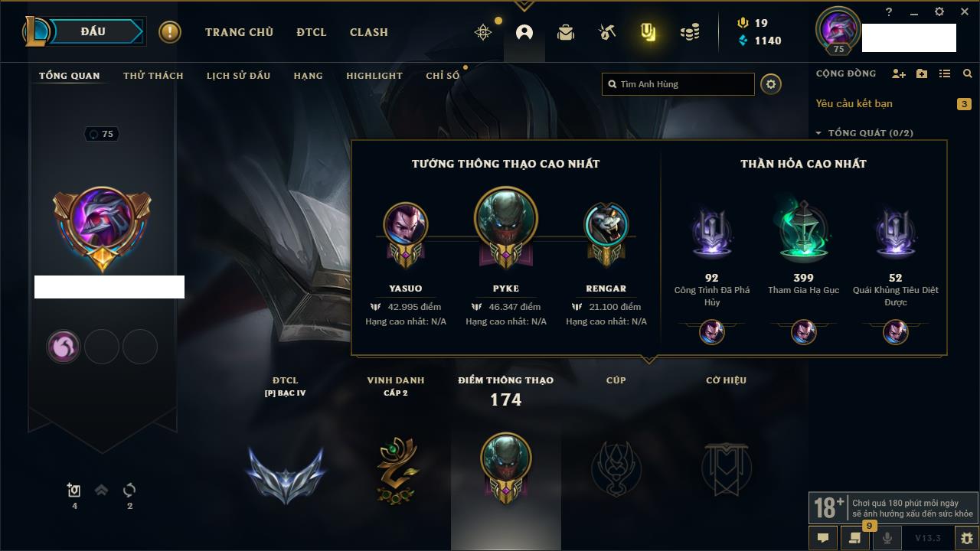This screenshot has height=551, width=980.
Task: Open the THỬ THÁCH tab
Action: [153, 76]
